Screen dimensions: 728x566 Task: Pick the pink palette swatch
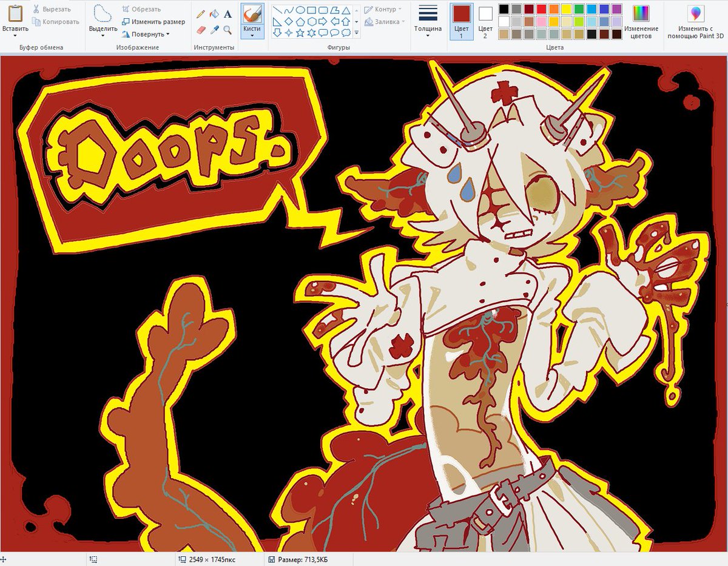point(541,21)
